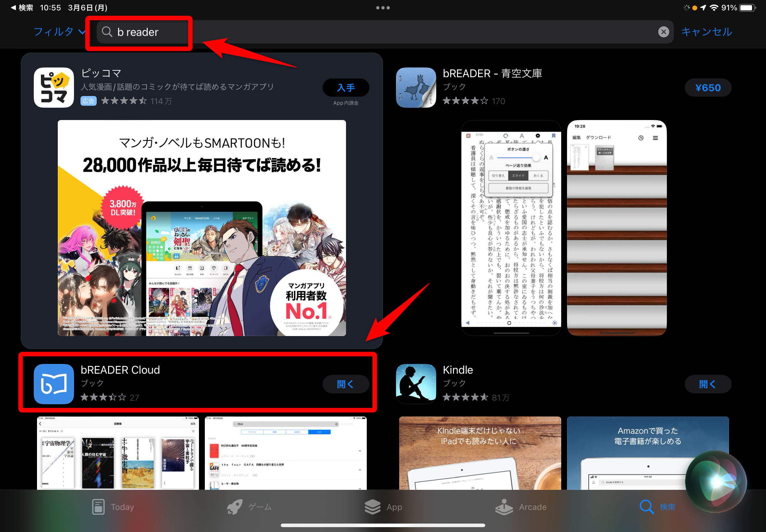Tap the bREADER Cloud rating 27
This screenshot has width=766, height=532.
110,397
